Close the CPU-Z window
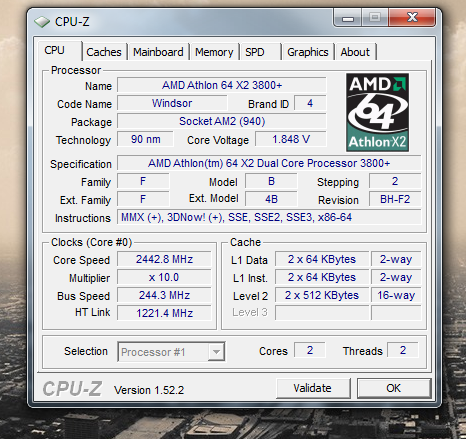 click(x=412, y=17)
